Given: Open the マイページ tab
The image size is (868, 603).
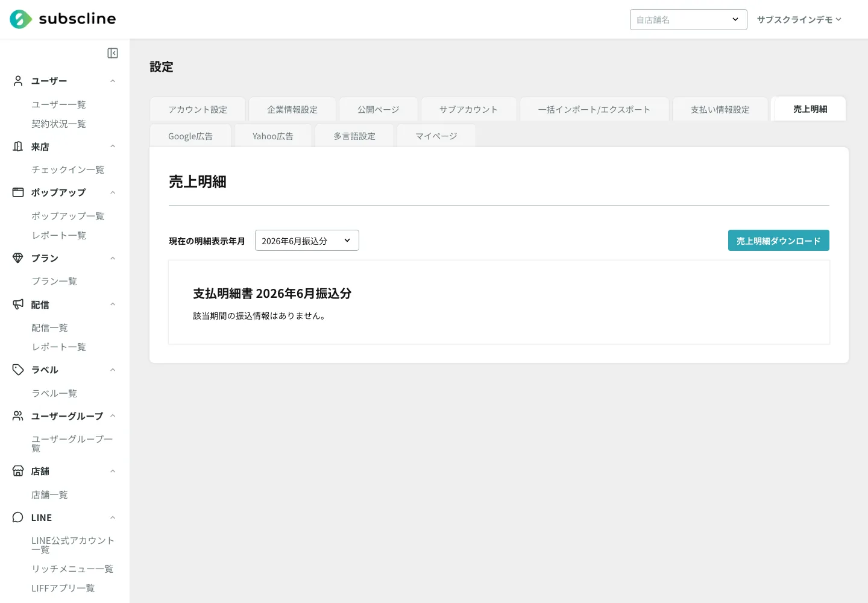Looking at the screenshot, I should 436,136.
